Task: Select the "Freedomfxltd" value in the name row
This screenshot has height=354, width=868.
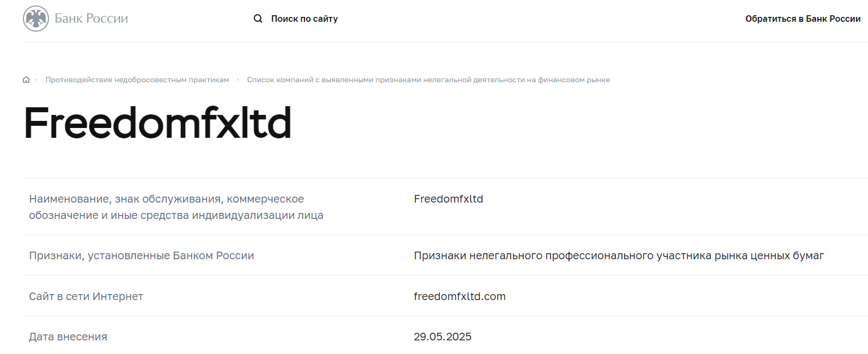Action: [448, 199]
